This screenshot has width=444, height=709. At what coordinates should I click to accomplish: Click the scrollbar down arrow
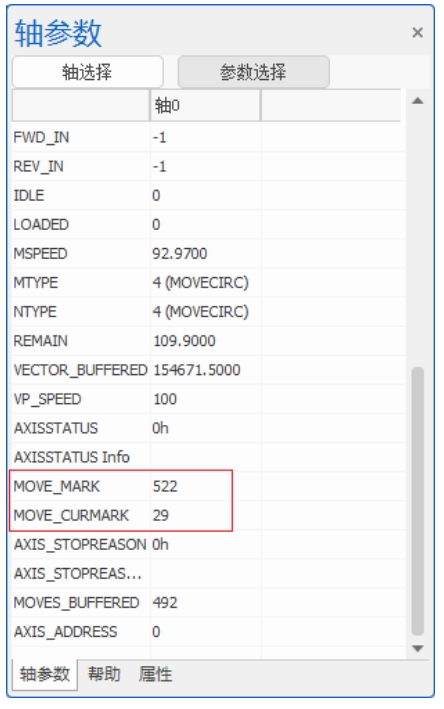coord(418,648)
